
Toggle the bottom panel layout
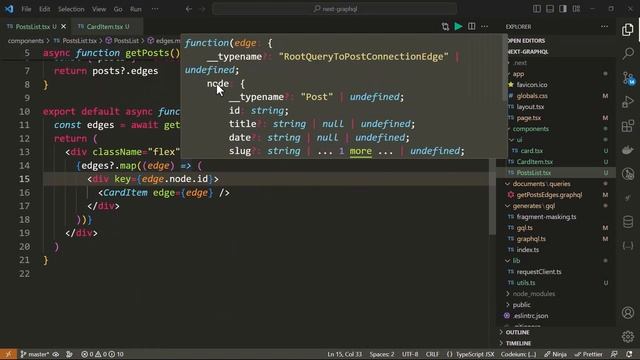pos(550,9)
